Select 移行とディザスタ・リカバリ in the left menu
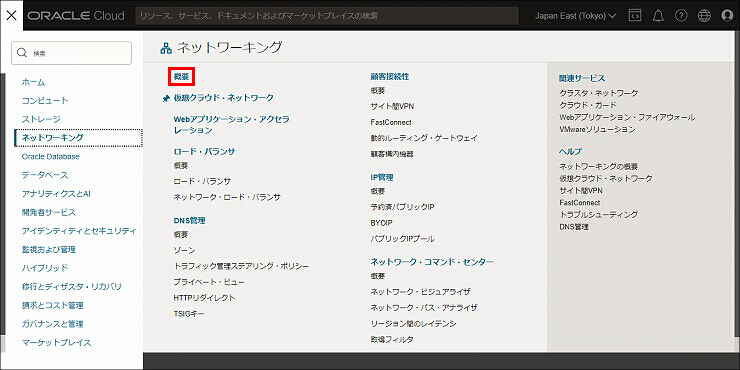Viewport: 740px width, 370px height. click(71, 286)
